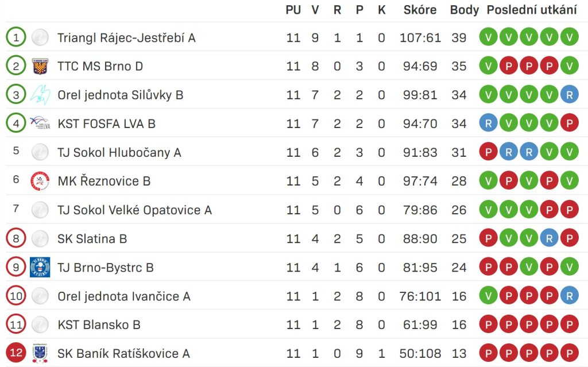This screenshot has height=367, width=588.
Task: Click the Poslední utkání column header
Action: [x=532, y=10]
